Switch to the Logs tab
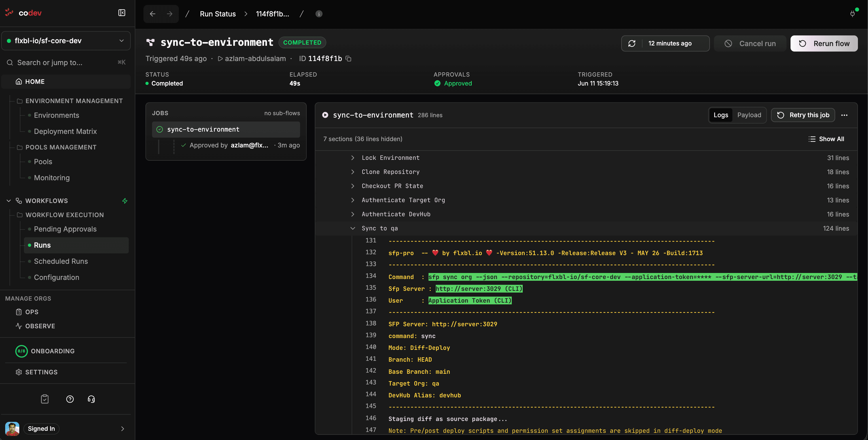 point(721,115)
